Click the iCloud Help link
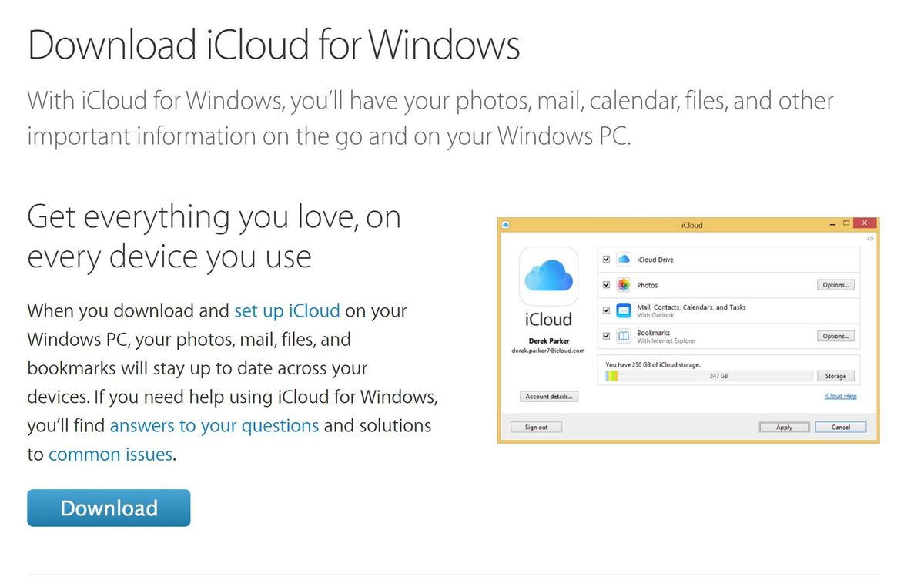This screenshot has width=924, height=587. click(x=839, y=395)
